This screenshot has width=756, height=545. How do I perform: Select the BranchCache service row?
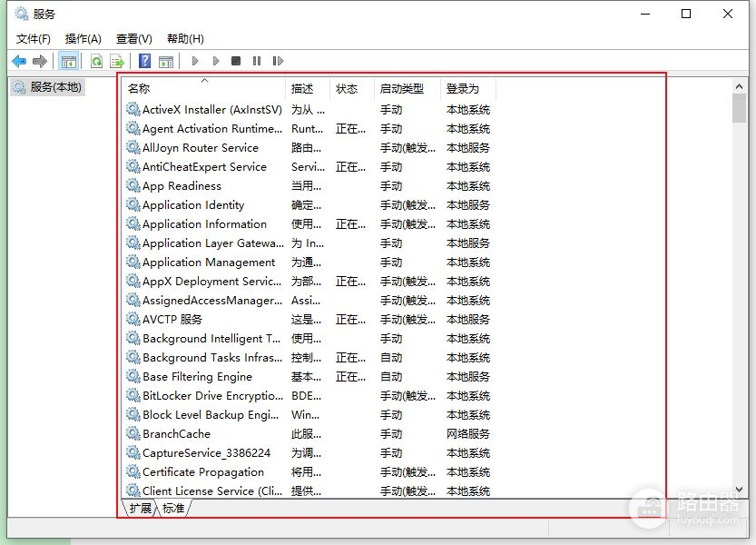coord(176,434)
